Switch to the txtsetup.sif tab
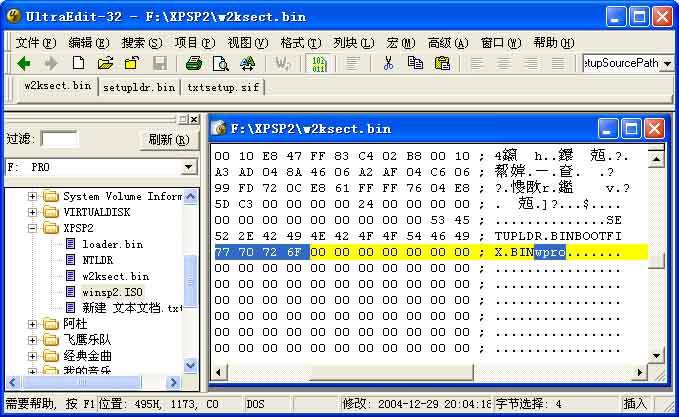Viewport: 679px width, 417px height. 223,87
